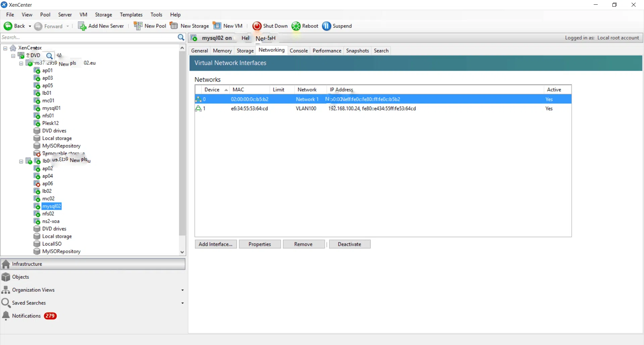
Task: Click the New Pool toolbar icon
Action: tap(138, 26)
